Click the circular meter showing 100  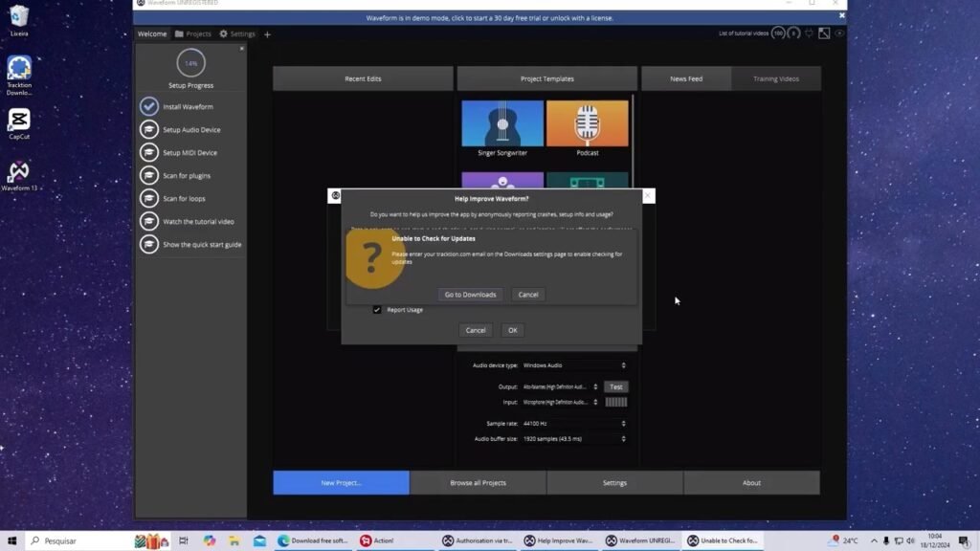(778, 33)
